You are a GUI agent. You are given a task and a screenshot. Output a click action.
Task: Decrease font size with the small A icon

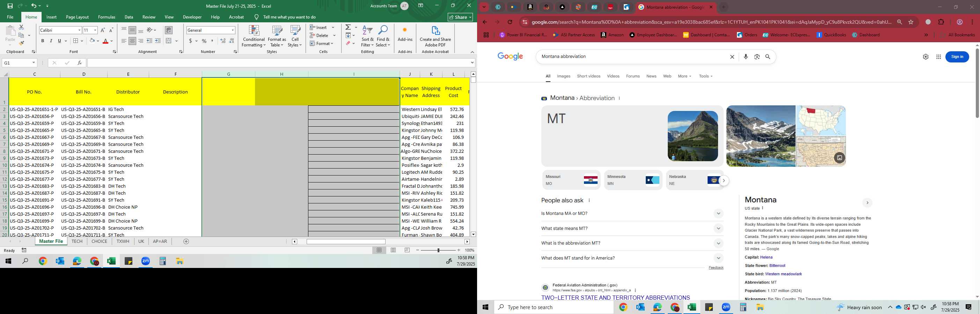[111, 30]
